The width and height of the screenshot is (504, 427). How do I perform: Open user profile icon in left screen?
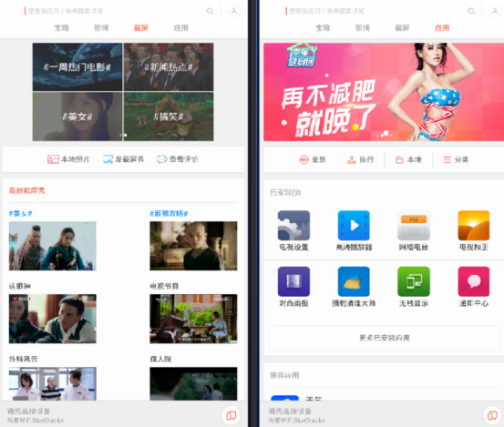tap(233, 11)
